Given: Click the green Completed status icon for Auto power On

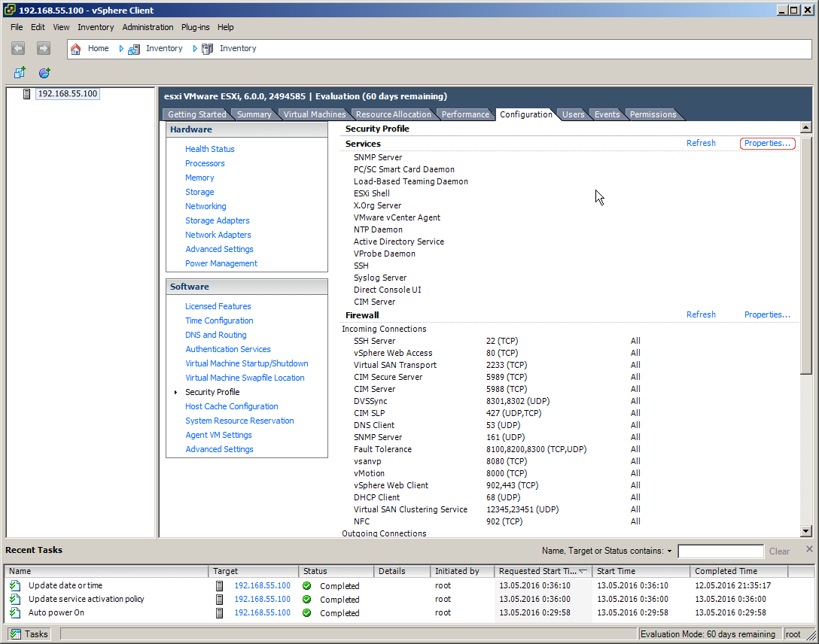Looking at the screenshot, I should click(x=306, y=613).
